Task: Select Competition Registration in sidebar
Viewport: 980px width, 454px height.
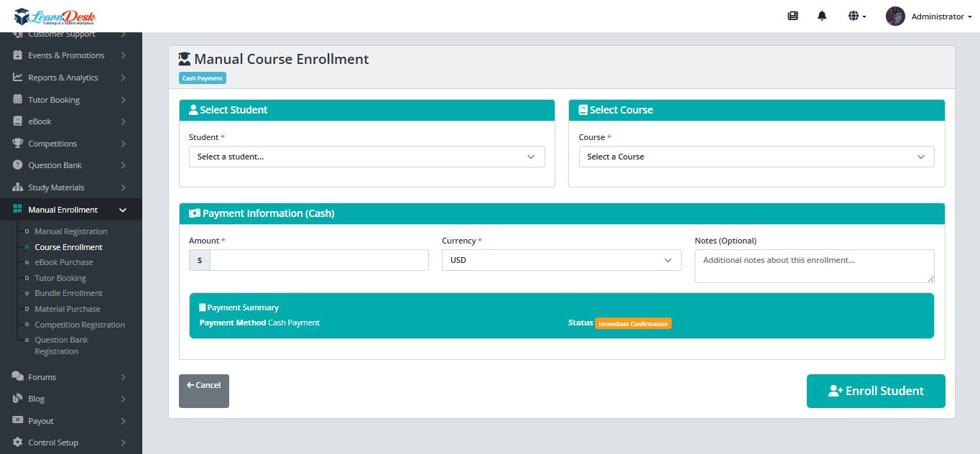Action: point(80,325)
